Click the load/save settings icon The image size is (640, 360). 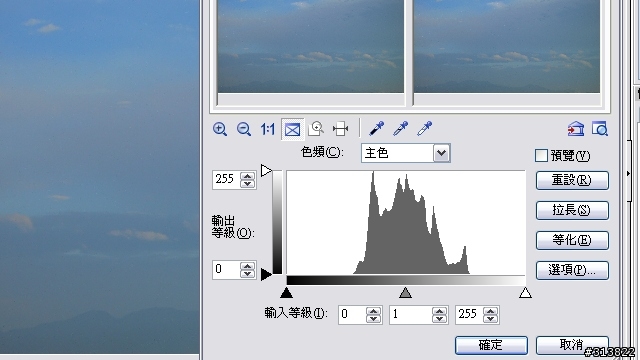pos(576,129)
